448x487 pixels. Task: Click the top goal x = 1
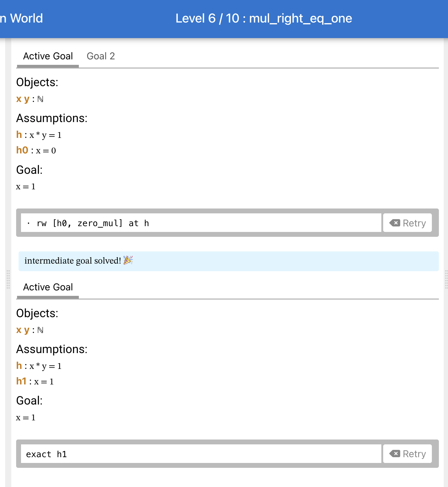pos(26,187)
